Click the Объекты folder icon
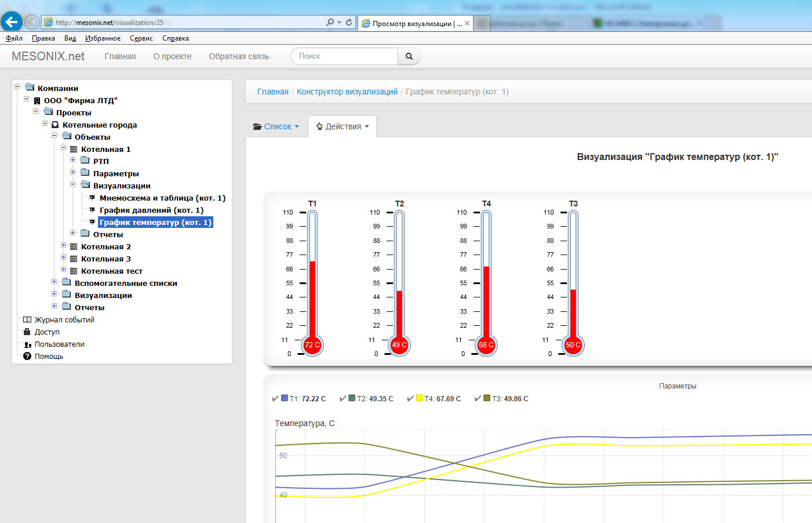The width and height of the screenshot is (812, 523). (67, 136)
